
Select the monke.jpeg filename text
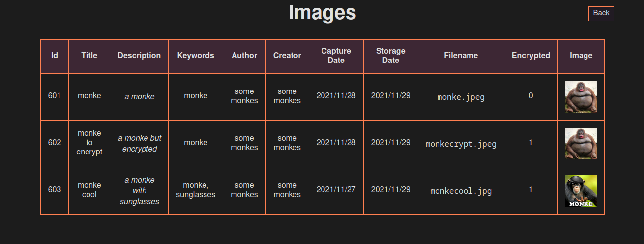pos(461,97)
